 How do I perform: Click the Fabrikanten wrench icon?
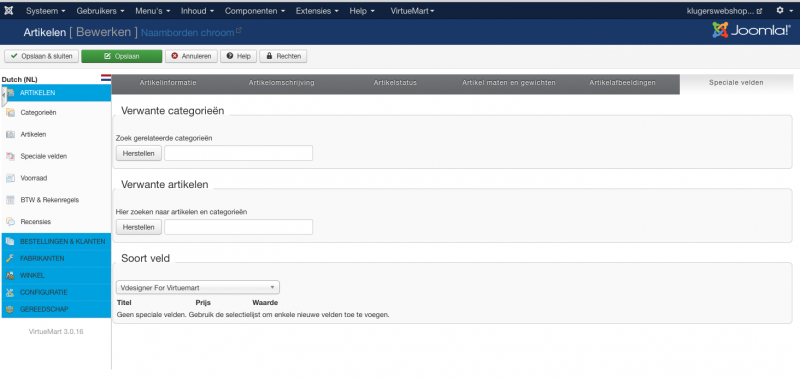pos(10,259)
